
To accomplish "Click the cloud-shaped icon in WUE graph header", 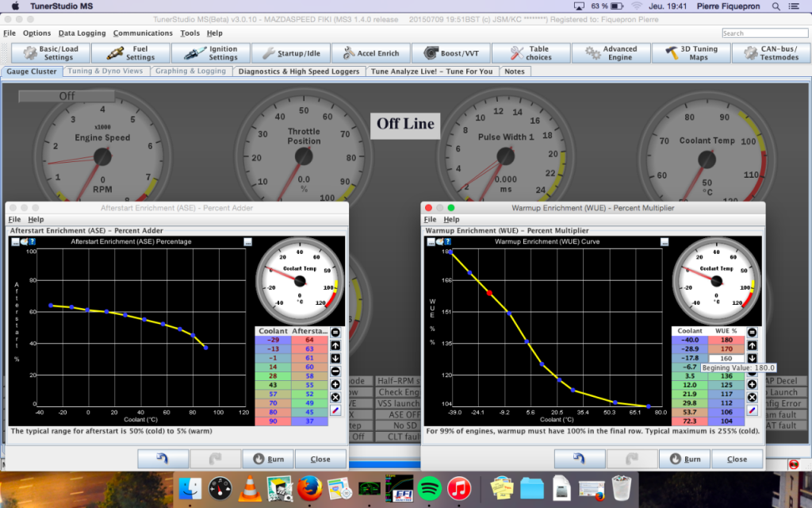I will point(439,241).
